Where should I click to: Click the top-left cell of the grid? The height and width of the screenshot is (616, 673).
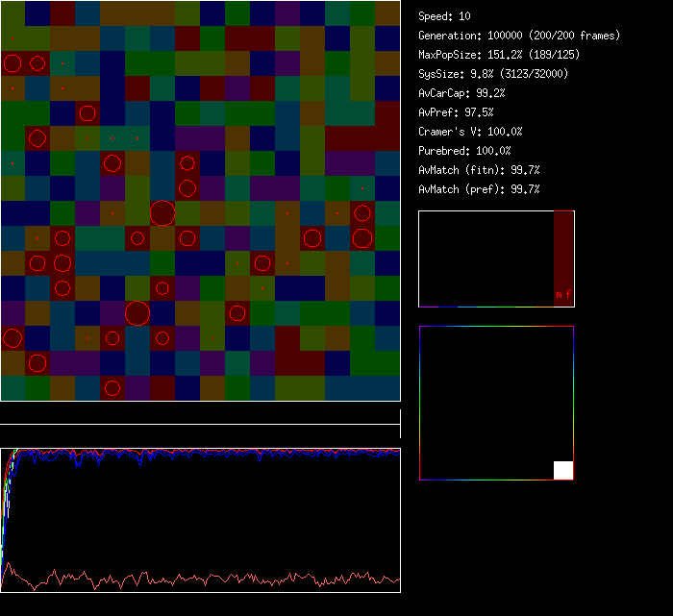point(12,13)
